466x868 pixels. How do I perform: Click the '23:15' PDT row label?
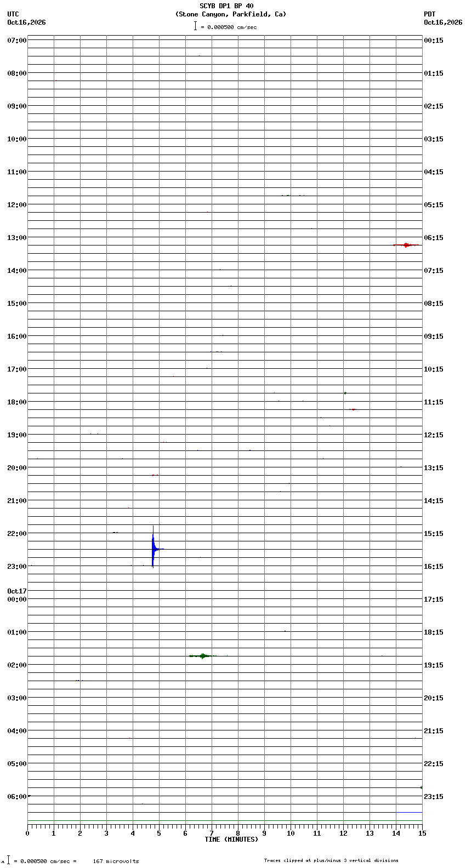[434, 797]
